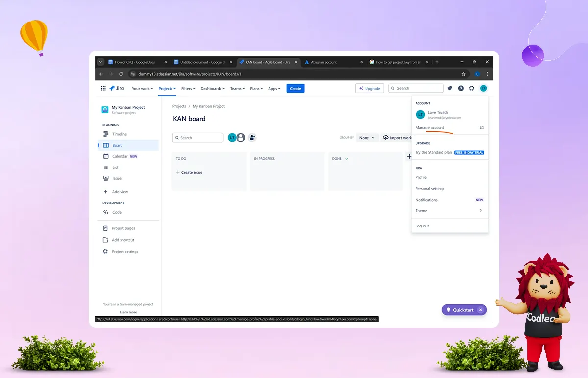Image resolution: width=588 pixels, height=378 pixels.
Task: Click the My Kanban Project breadcrumb link
Action: click(x=209, y=106)
